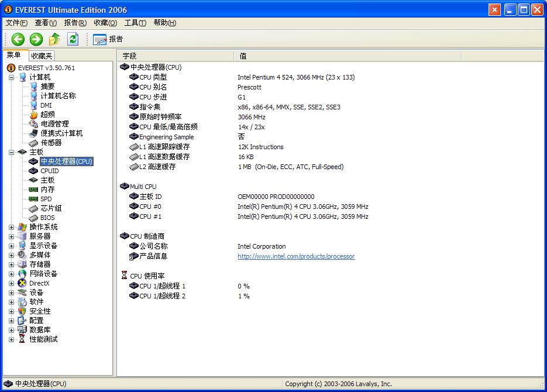Screen dimensions: 547x392
Task: Click the 数据库 database icon
Action: coord(22,329)
